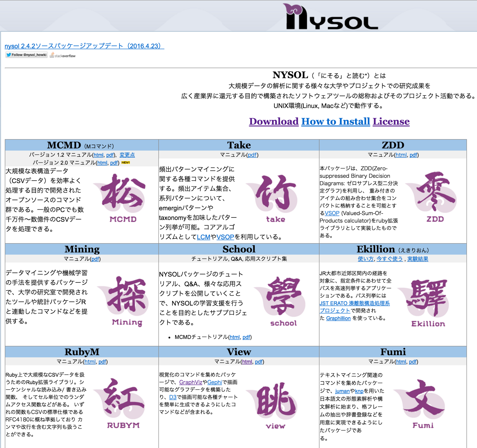Follow the D3 link

tap(173, 397)
